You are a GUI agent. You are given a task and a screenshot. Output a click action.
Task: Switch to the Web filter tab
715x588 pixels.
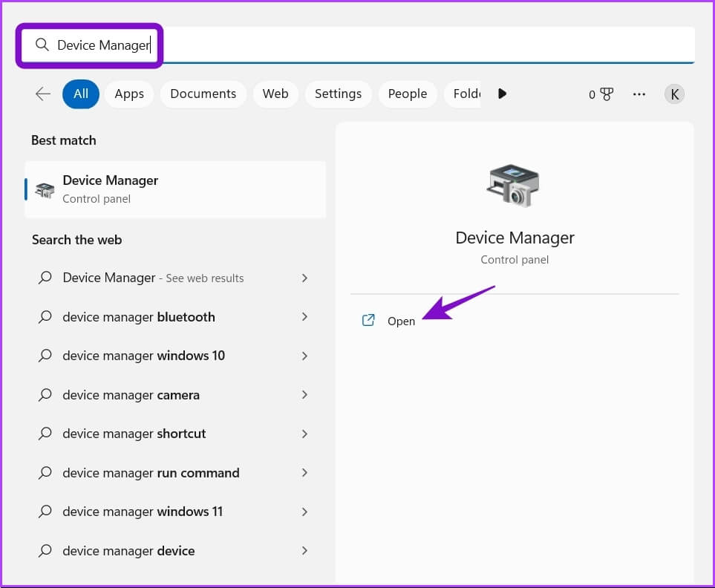click(x=275, y=94)
